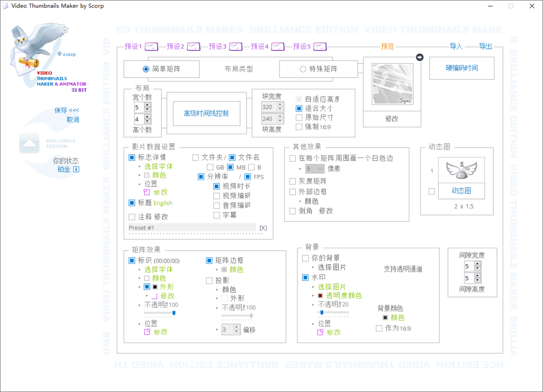Click 修改 under preview thumbnail
The width and height of the screenshot is (543, 392).
tap(392, 119)
